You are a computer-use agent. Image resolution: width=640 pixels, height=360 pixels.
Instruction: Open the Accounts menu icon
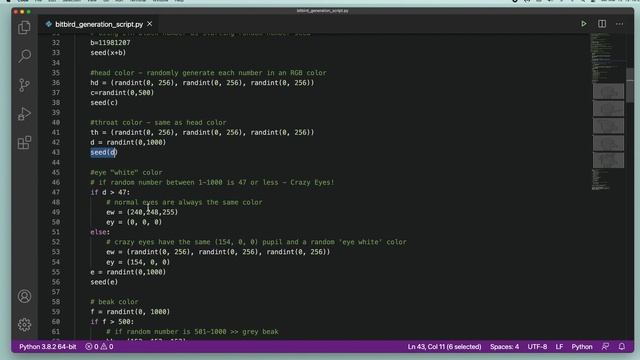coord(24,296)
